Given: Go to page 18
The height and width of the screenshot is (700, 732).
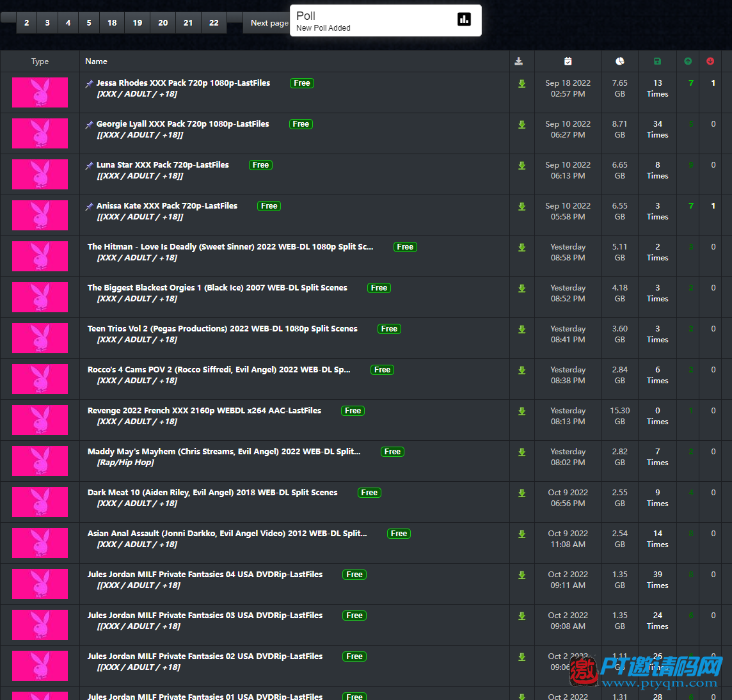Looking at the screenshot, I should coord(112,23).
